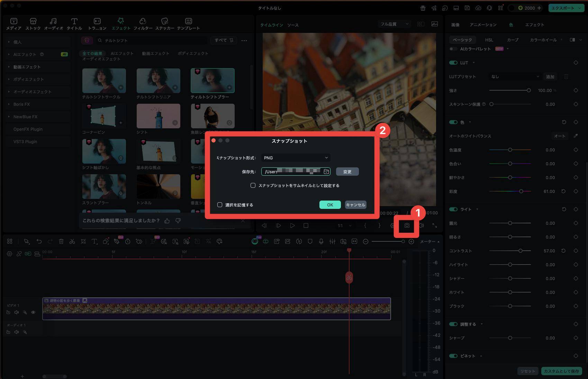Image resolution: width=588 pixels, height=379 pixels.
Task: Toggle the ライト light section switch
Action: tap(453, 209)
